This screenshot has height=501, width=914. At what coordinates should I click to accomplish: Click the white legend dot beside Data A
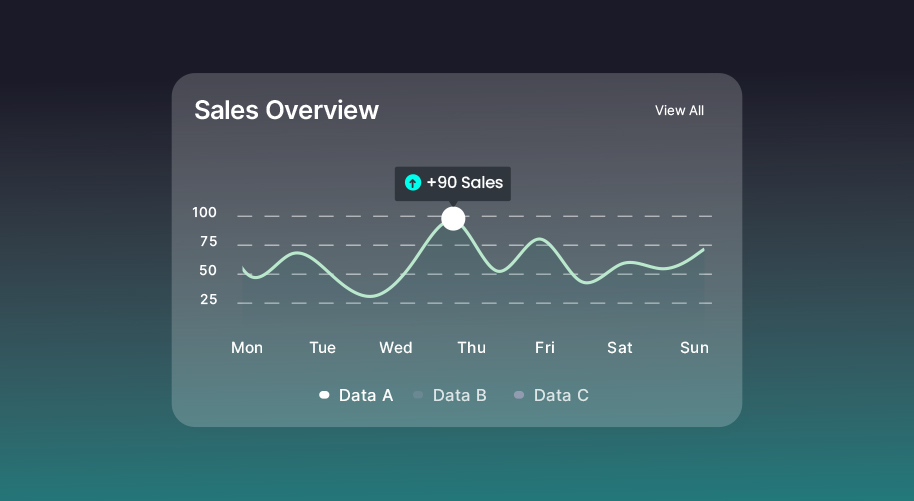pyautogui.click(x=324, y=395)
